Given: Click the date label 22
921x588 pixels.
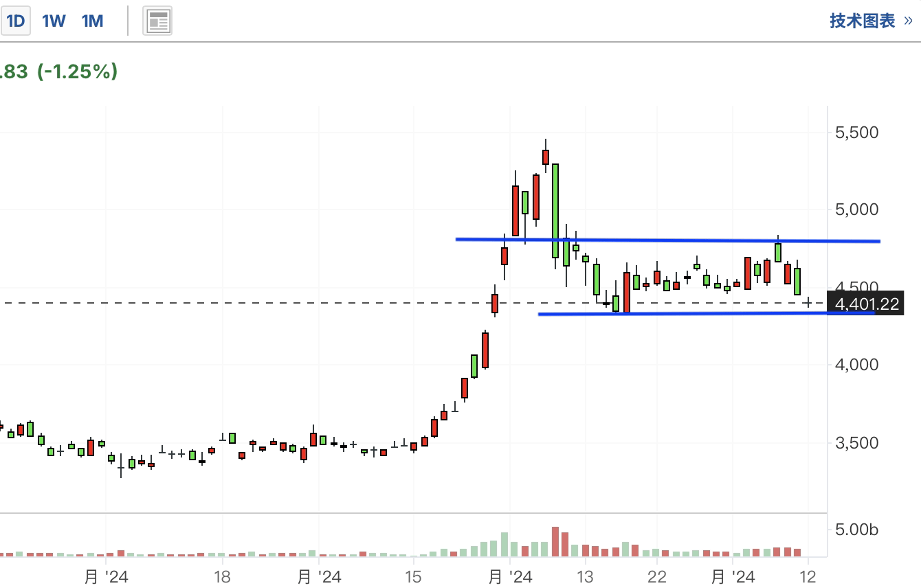Looking at the screenshot, I should [656, 576].
